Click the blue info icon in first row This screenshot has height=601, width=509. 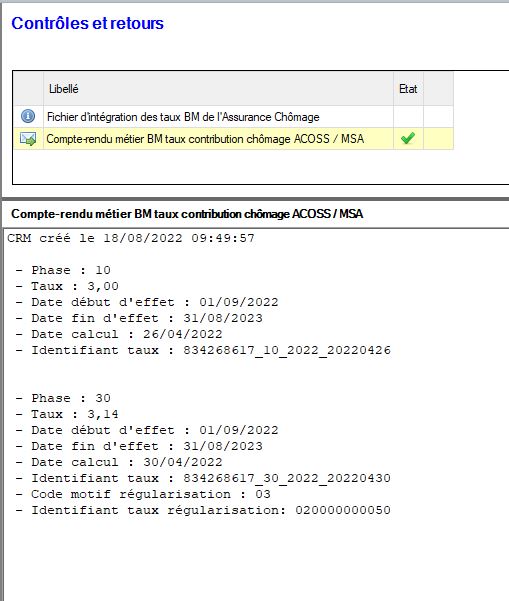coord(28,116)
